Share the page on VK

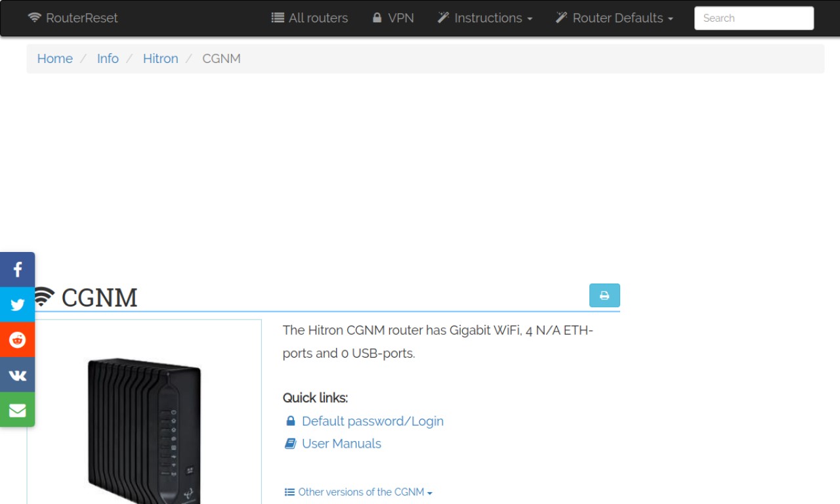(x=17, y=375)
